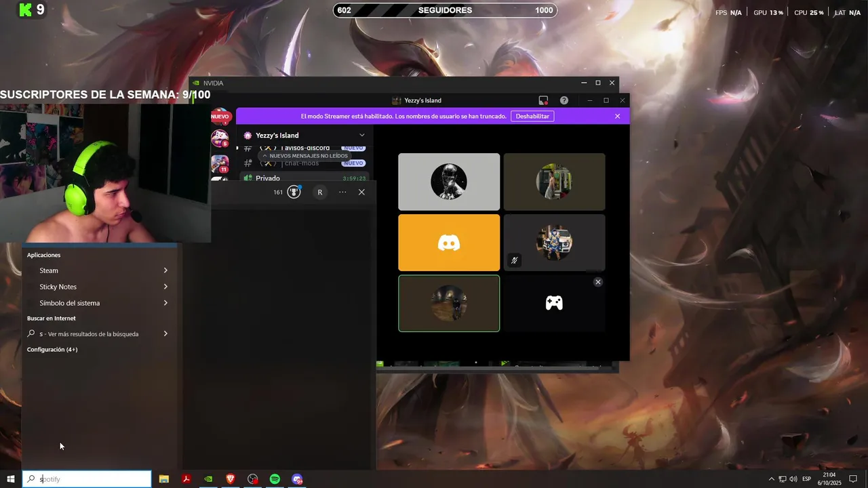Open the NVIDIA app taskbar icon
Screen dimensions: 868x488
click(x=208, y=479)
